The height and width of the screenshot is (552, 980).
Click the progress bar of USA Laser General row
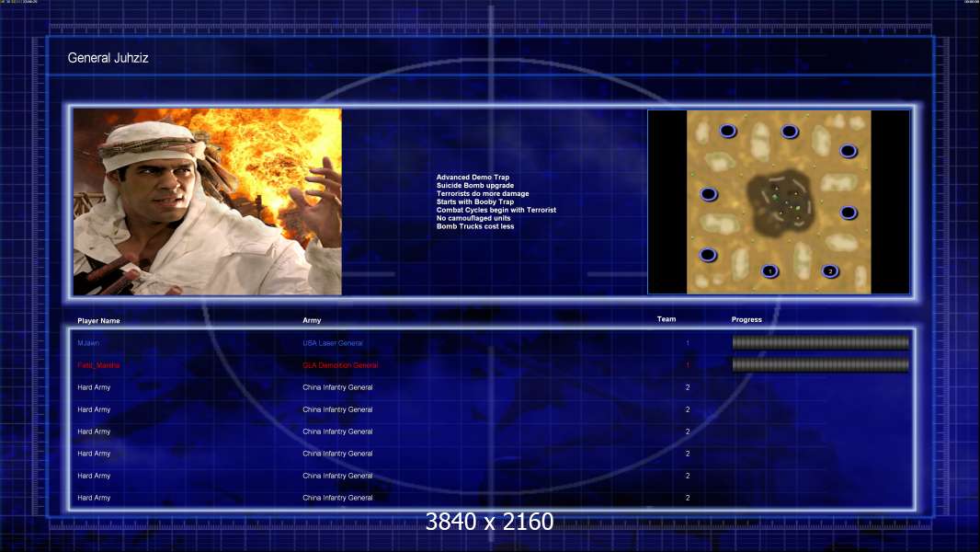pyautogui.click(x=821, y=342)
